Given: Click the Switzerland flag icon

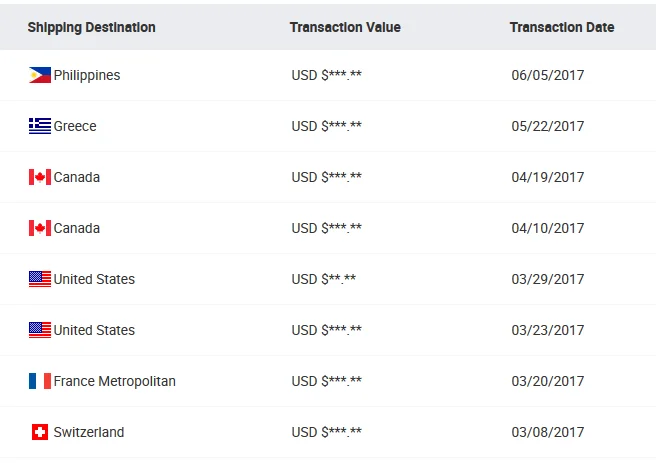Looking at the screenshot, I should click(40, 432).
